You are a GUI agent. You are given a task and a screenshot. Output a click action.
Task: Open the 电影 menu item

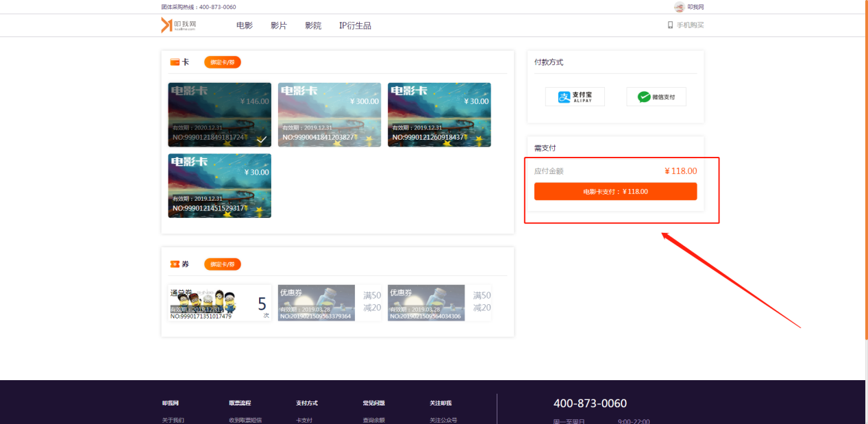[245, 25]
